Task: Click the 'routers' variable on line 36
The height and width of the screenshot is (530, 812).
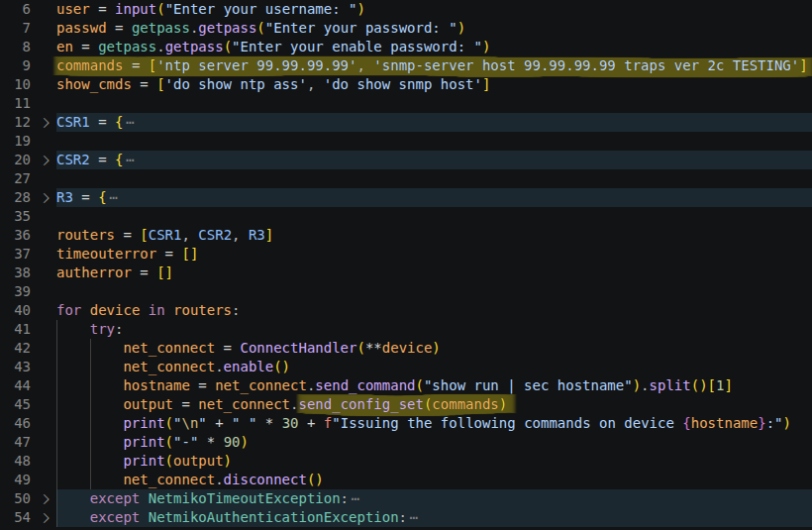Action: coord(85,235)
